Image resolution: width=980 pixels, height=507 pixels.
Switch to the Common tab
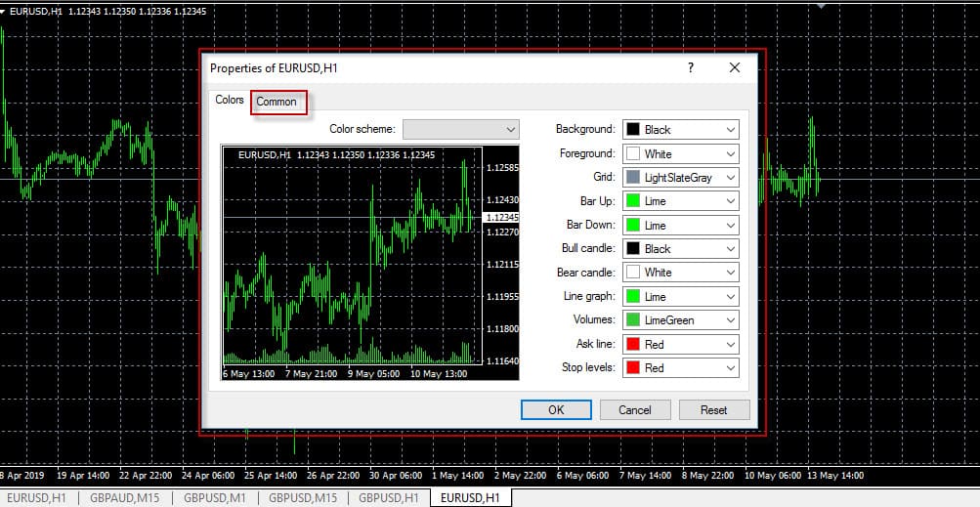[x=277, y=102]
